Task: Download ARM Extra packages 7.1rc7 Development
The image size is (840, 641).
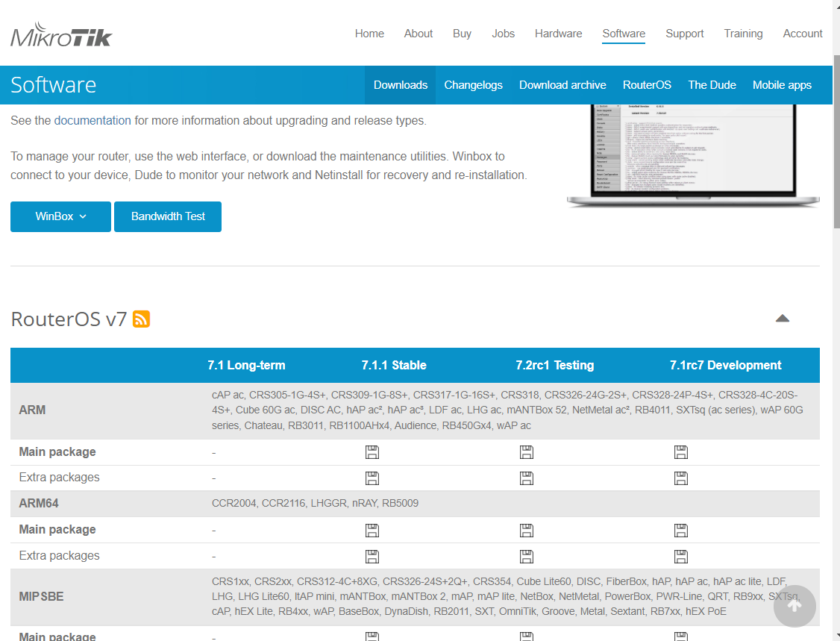Action: pyautogui.click(x=681, y=478)
